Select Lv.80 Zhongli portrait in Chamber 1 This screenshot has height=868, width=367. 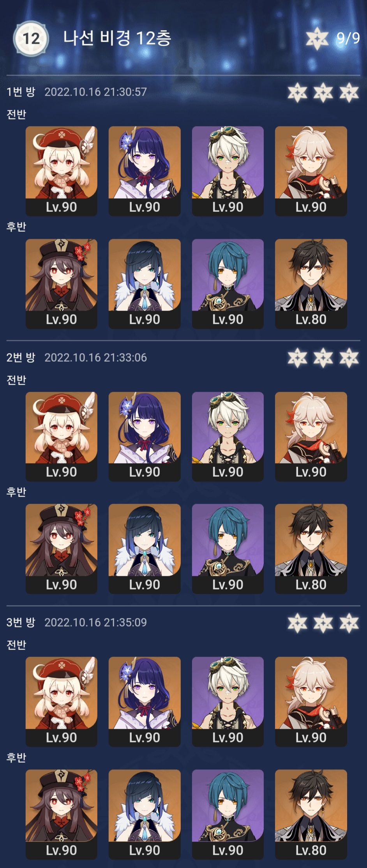[x=311, y=284]
